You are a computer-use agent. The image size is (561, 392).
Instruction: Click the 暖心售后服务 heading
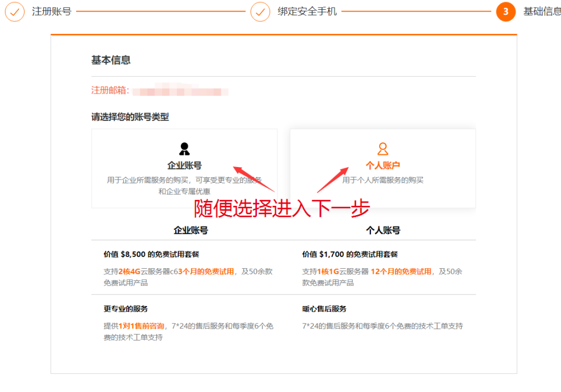pos(324,309)
